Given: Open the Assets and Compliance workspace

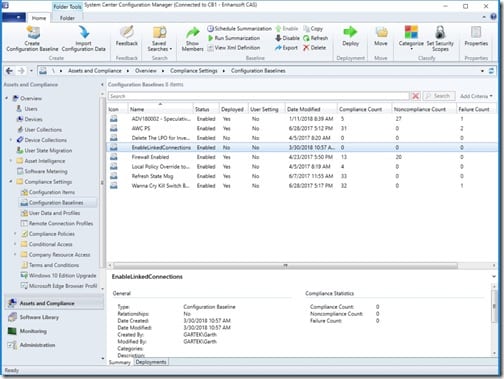Looking at the screenshot, I should tap(54, 303).
